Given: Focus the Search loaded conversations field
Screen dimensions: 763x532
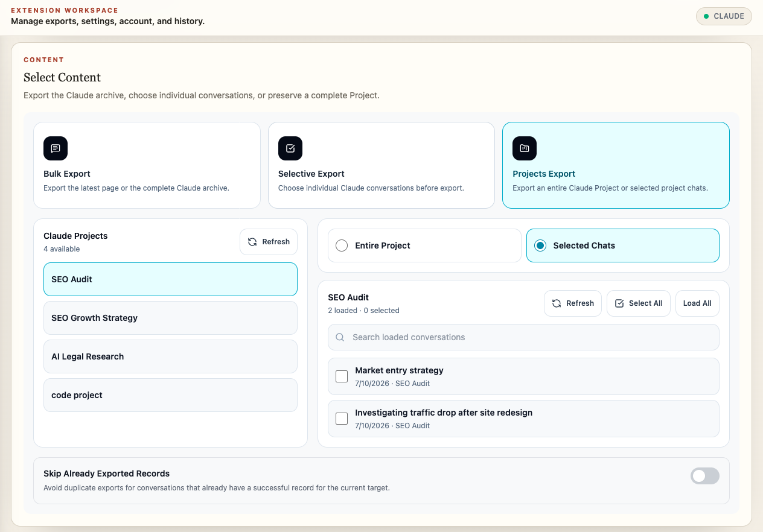Looking at the screenshot, I should pos(523,337).
